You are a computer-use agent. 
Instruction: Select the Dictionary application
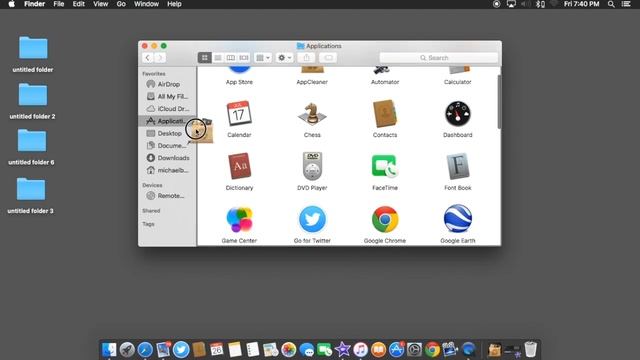pyautogui.click(x=239, y=166)
